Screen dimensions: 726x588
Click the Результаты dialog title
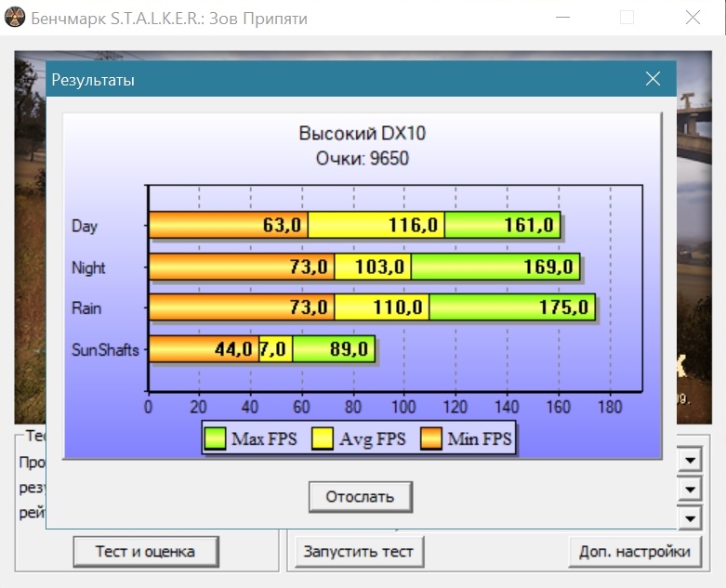pos(93,80)
